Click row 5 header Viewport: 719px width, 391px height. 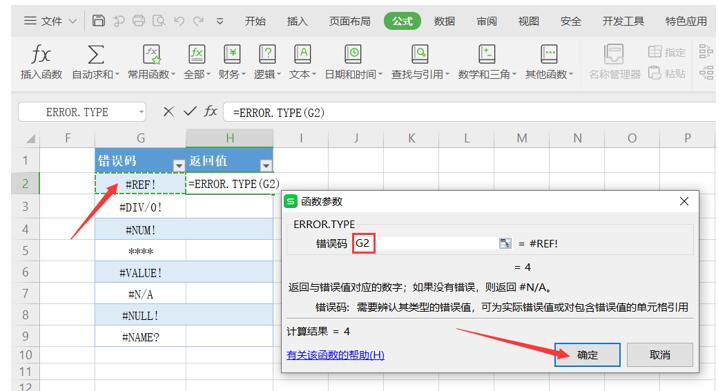tap(25, 251)
